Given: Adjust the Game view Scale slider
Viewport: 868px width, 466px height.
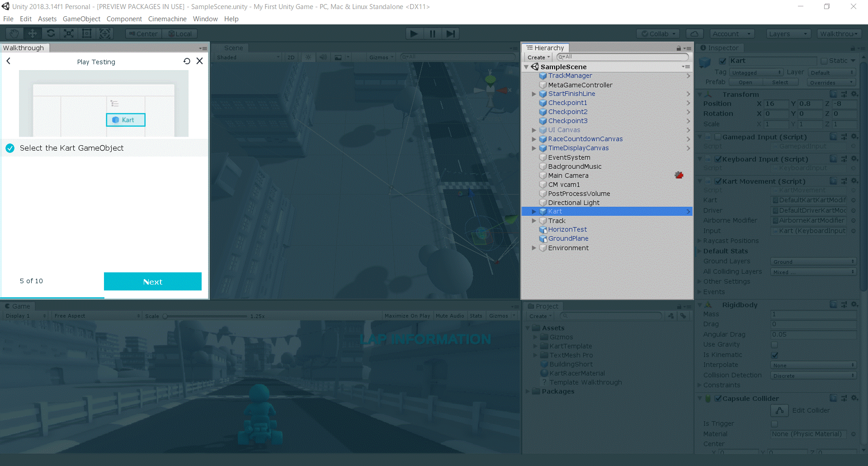Looking at the screenshot, I should [x=165, y=316].
